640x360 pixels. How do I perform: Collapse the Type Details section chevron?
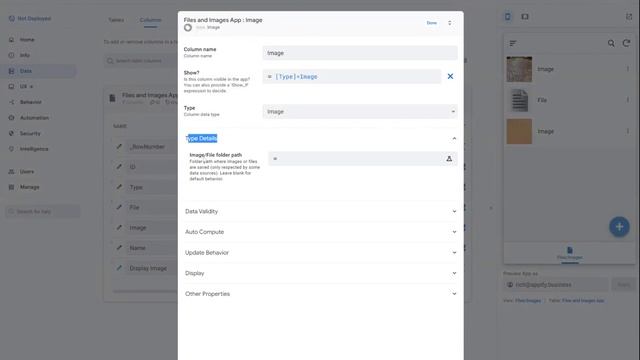(x=454, y=139)
